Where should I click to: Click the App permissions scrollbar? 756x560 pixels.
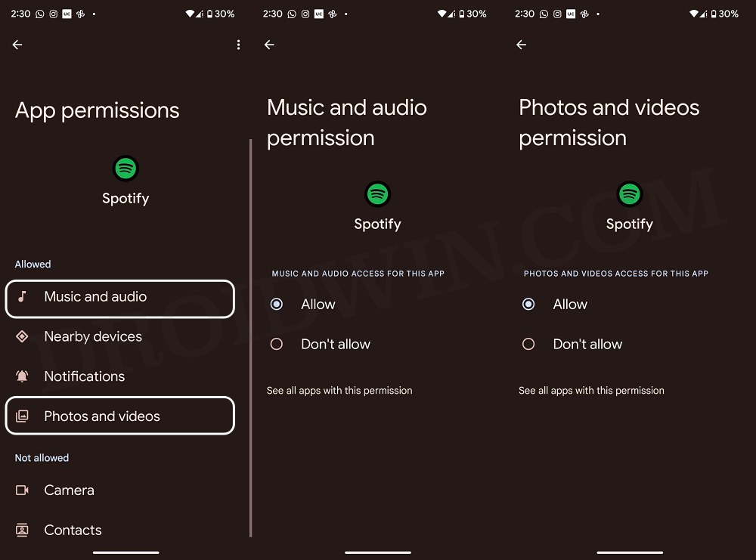[x=251, y=337]
